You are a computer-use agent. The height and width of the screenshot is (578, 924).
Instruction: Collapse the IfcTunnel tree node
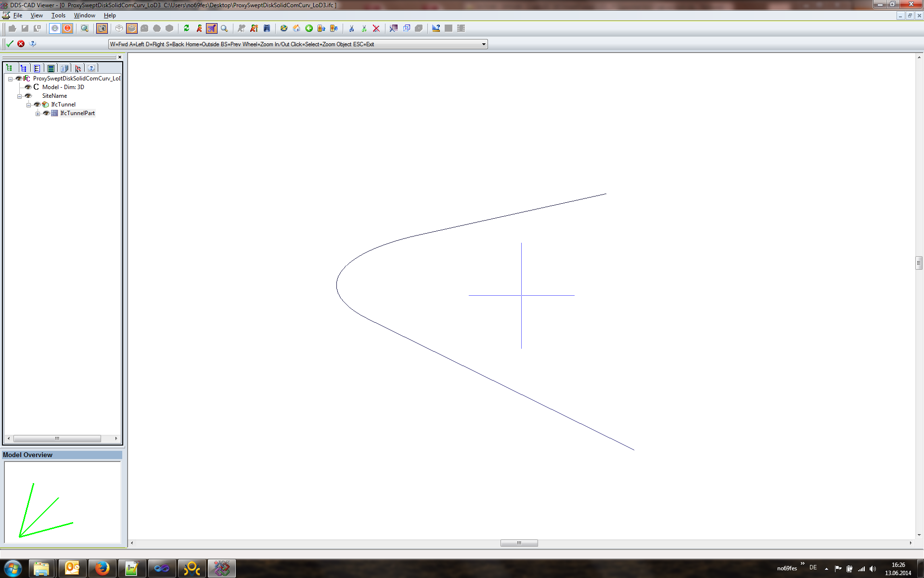28,105
